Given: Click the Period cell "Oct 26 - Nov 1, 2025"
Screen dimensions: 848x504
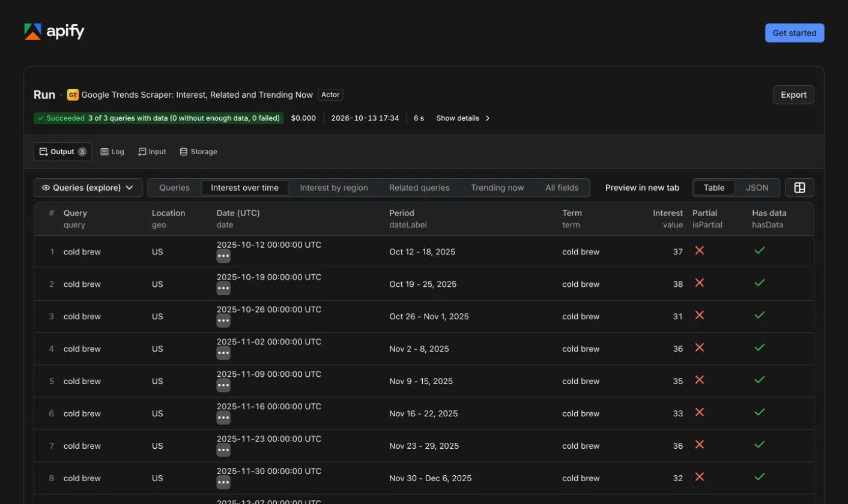Looking at the screenshot, I should tap(429, 317).
